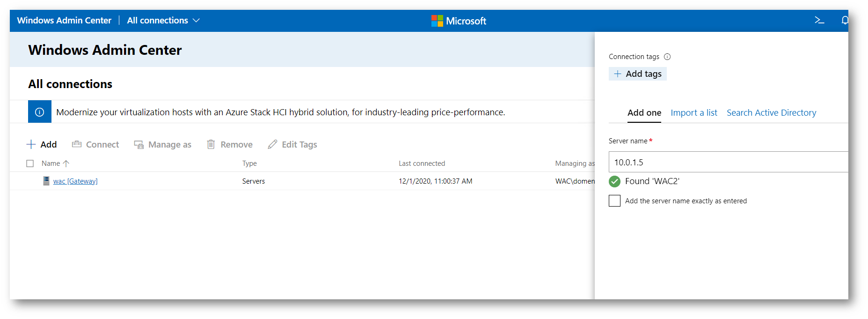
Task: Sort by Last connected column header
Action: tap(422, 163)
